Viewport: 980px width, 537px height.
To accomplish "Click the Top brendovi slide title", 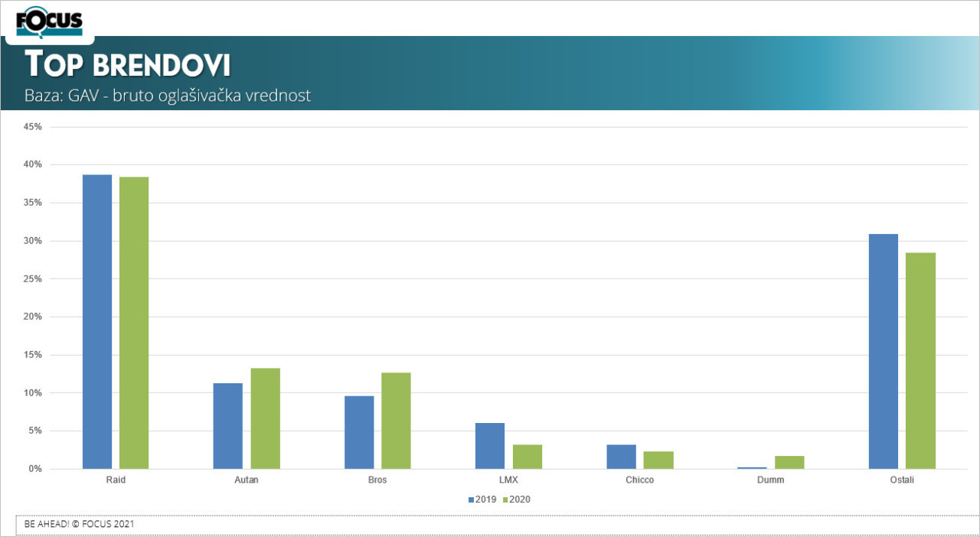I will coord(127,65).
